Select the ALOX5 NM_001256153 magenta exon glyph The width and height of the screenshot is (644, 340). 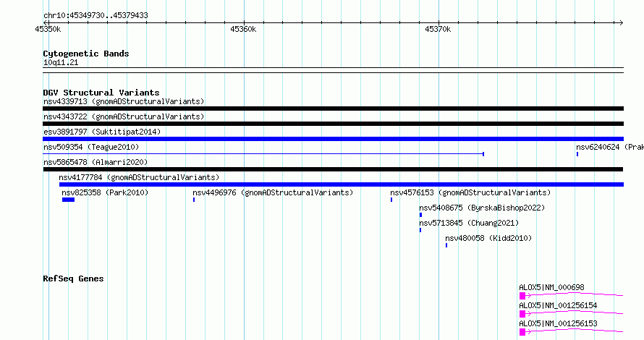pyautogui.click(x=522, y=332)
